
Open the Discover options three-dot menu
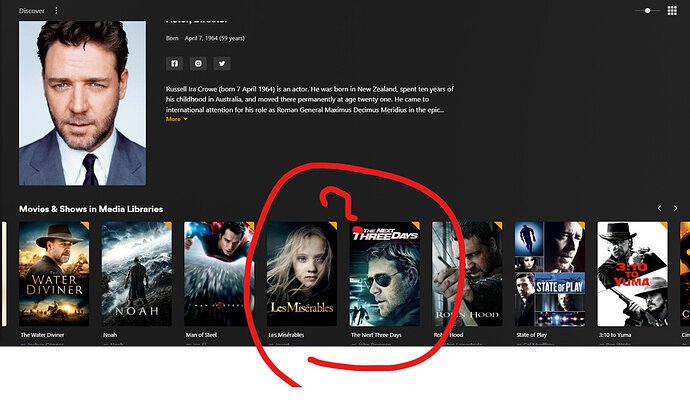tap(56, 11)
